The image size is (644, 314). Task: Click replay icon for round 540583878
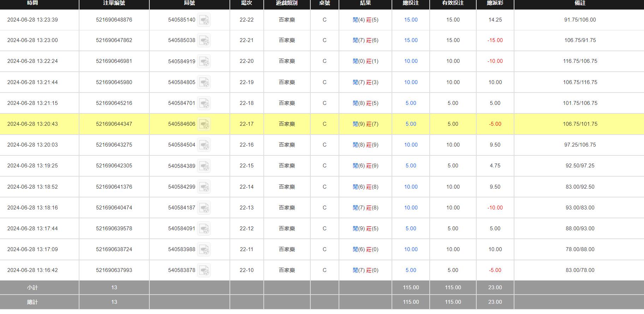[204, 271]
